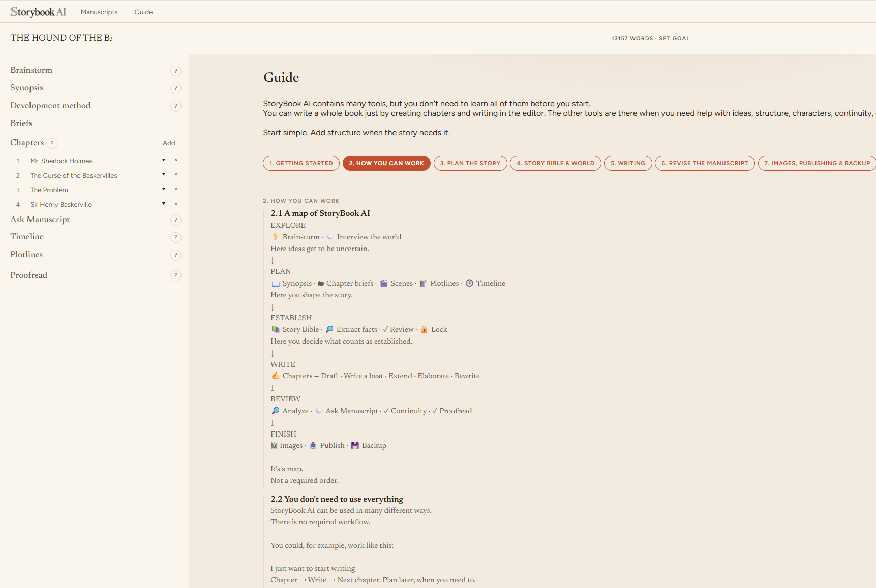Click help icon beside Chapters heading
Screen dimensions: 876x588
point(52,143)
